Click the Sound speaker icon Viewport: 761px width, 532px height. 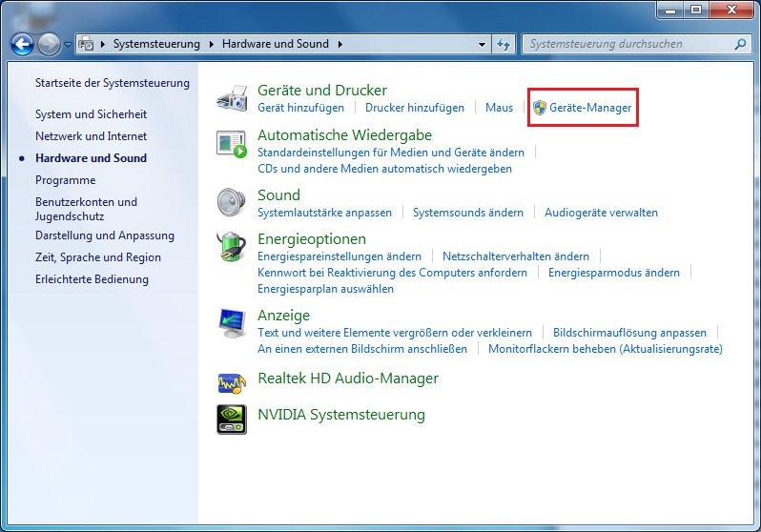(232, 202)
